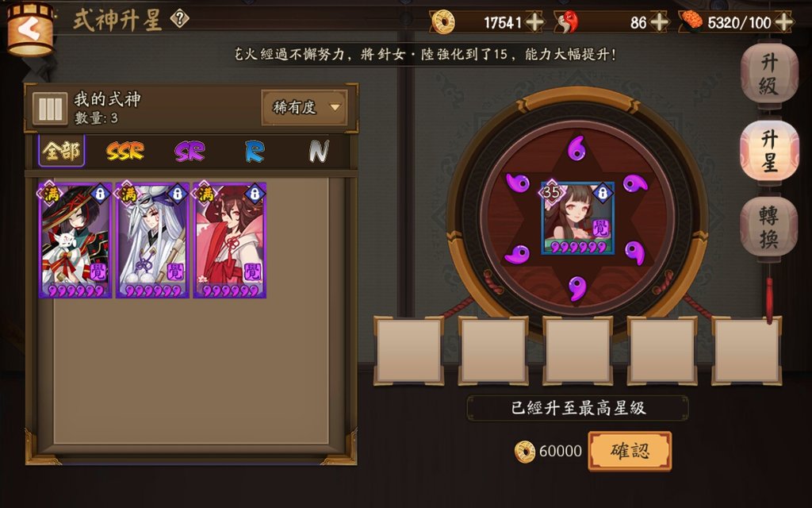This screenshot has height=508, width=812.
Task: Toggle lock on first shikigami card
Action: (x=100, y=194)
